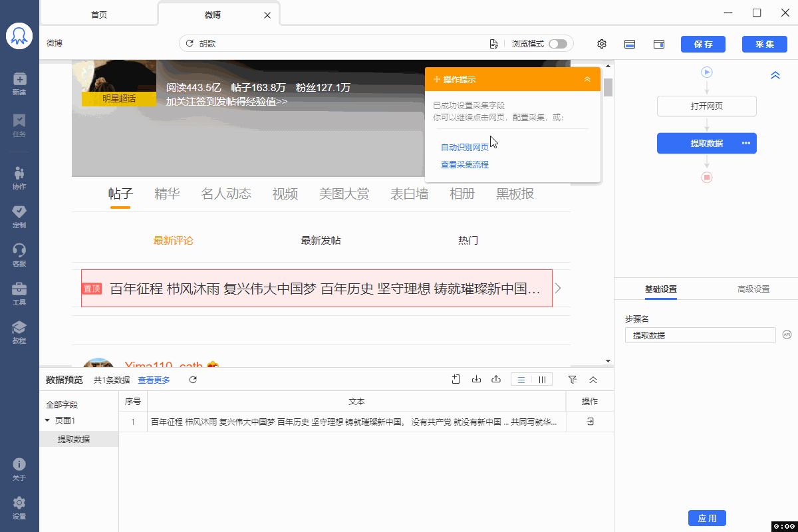
Task: Switch data preview to vertical column layout
Action: 543,380
